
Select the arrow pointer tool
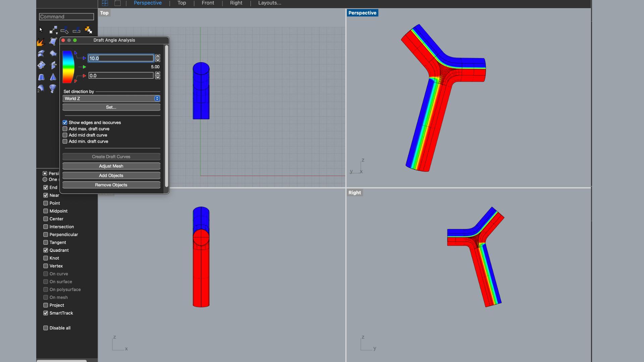[41, 30]
